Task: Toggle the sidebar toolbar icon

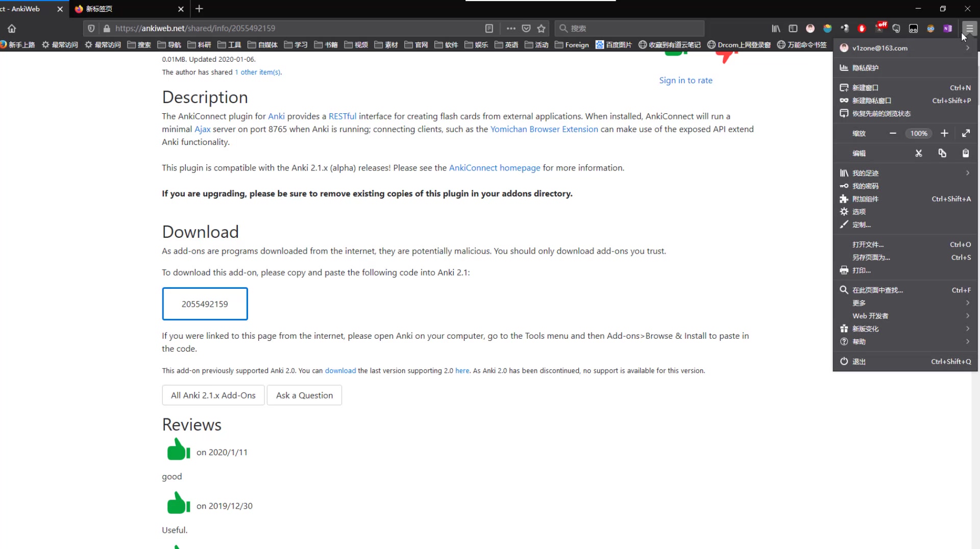Action: click(793, 29)
